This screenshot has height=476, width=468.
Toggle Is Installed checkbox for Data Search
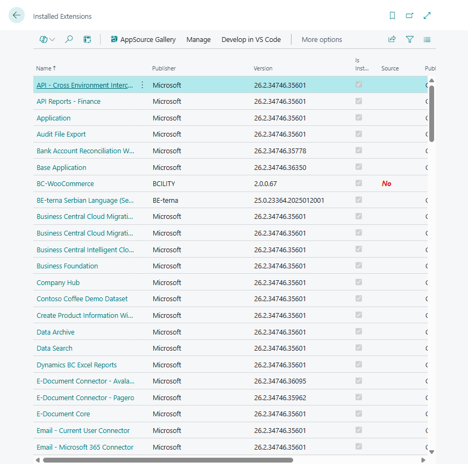pos(358,348)
